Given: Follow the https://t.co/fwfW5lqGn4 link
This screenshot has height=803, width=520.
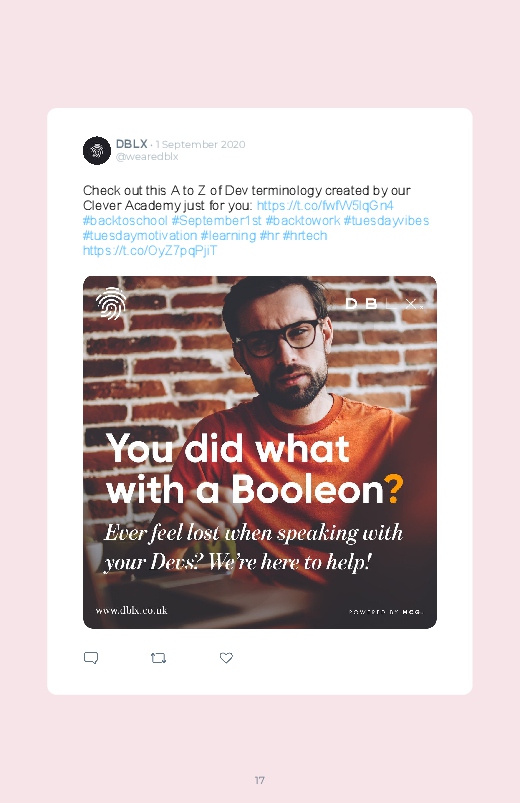Looking at the screenshot, I should pos(325,205).
